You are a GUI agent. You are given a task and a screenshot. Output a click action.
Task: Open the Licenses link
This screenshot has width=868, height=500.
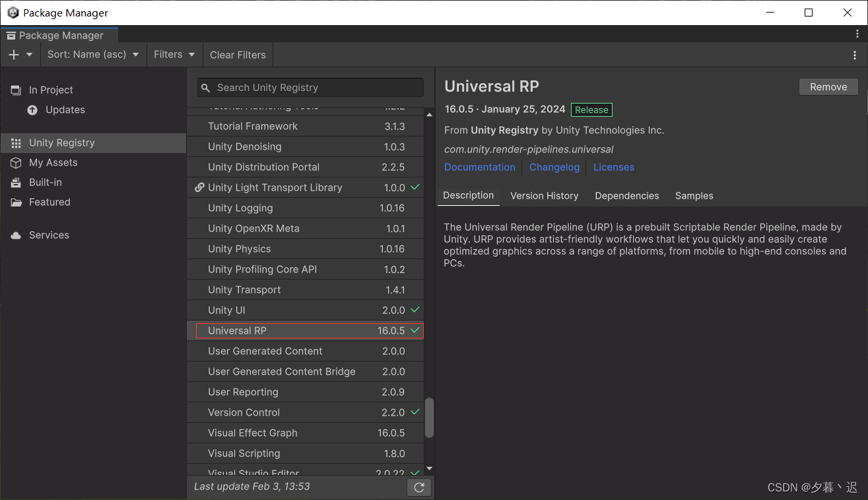(614, 168)
